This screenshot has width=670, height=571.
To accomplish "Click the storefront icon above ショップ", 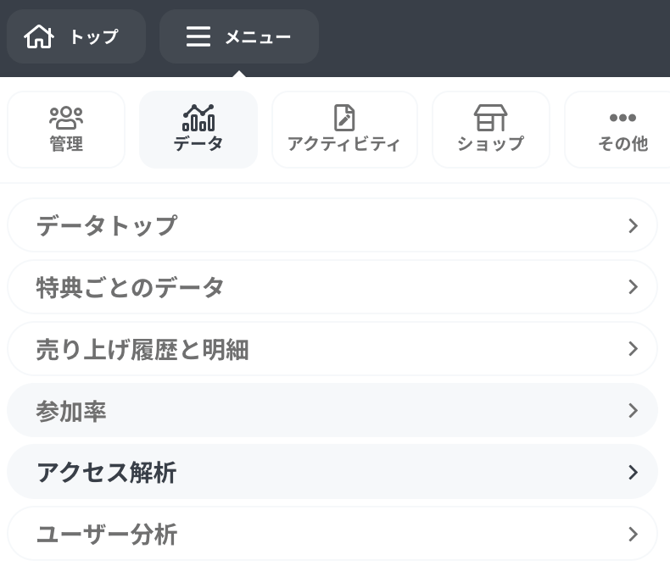I will 490,117.
